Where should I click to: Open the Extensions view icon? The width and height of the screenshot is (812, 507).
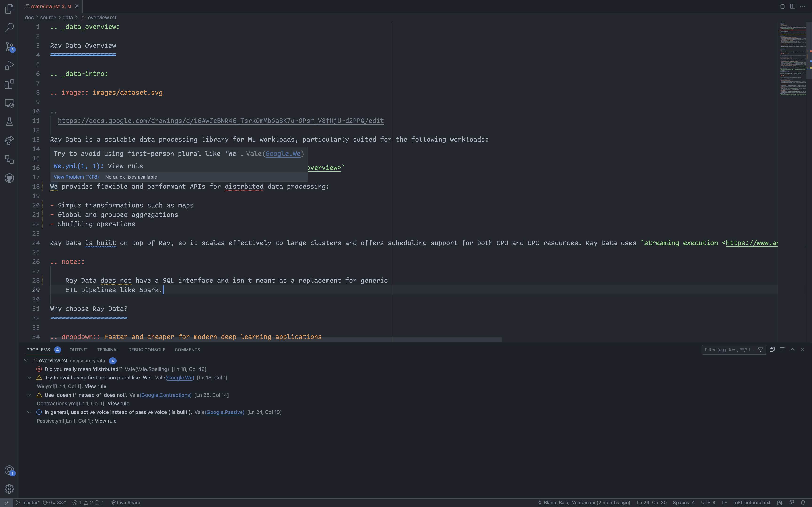[x=9, y=84]
